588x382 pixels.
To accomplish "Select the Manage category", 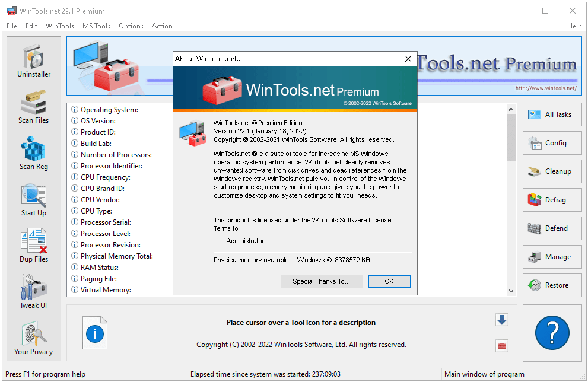I will pos(552,257).
